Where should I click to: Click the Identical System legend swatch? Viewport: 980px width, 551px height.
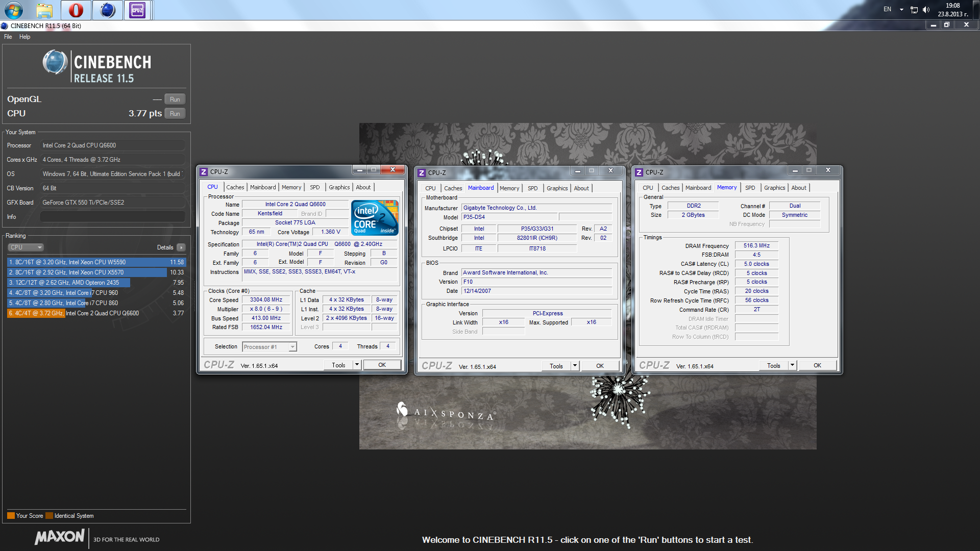coord(49,516)
